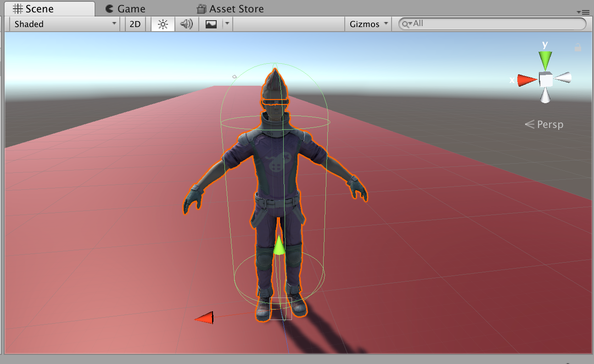Toggle 2D view mode
The width and height of the screenshot is (594, 364).
click(135, 24)
